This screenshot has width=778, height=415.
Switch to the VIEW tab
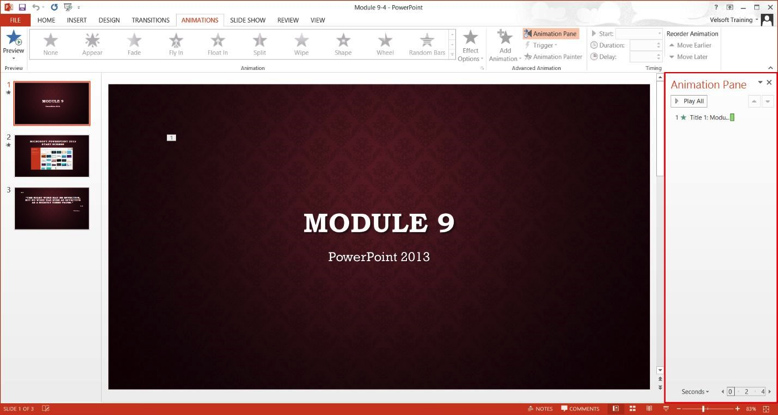[x=318, y=20]
